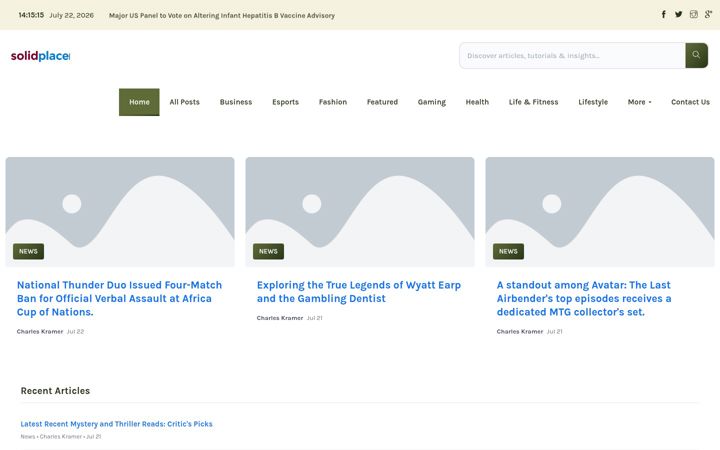Click the search magnifier button
720x450 pixels.
696,55
